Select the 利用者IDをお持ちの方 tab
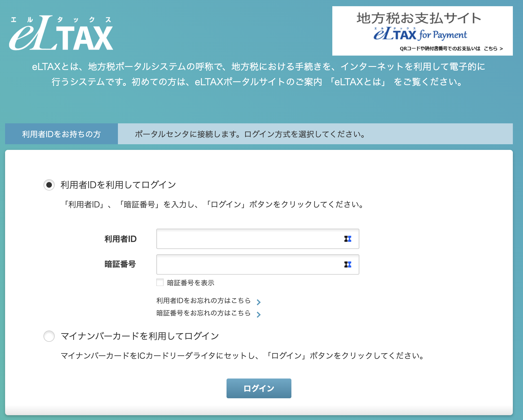 coord(61,134)
